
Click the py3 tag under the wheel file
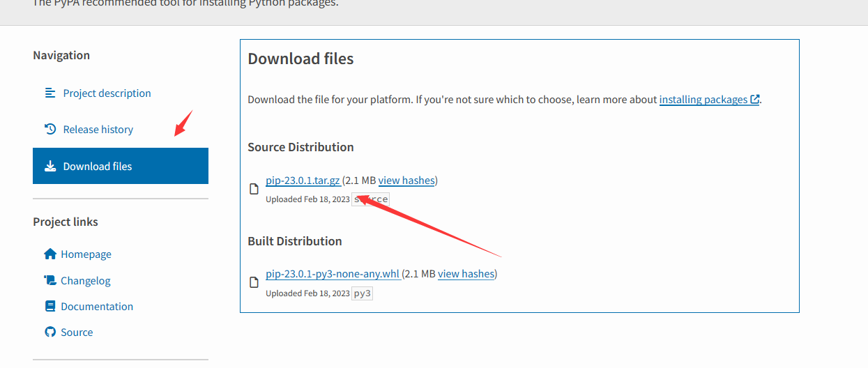coord(363,293)
